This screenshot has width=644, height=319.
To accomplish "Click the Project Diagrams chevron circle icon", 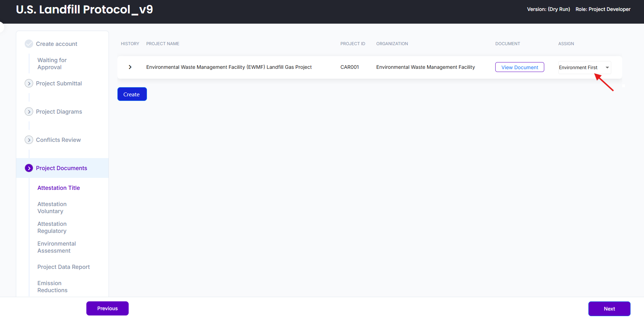I will point(29,112).
